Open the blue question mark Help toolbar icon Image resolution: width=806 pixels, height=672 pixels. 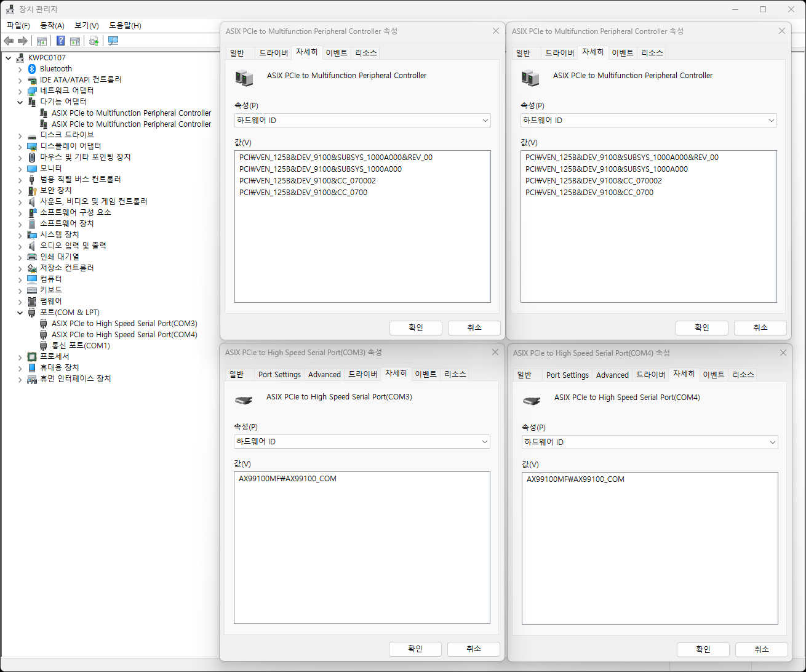click(60, 41)
